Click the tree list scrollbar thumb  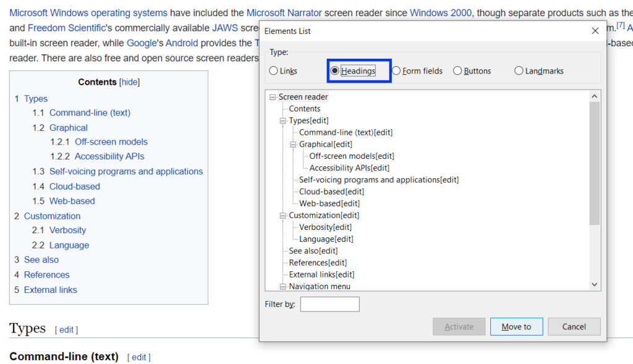[x=594, y=163]
